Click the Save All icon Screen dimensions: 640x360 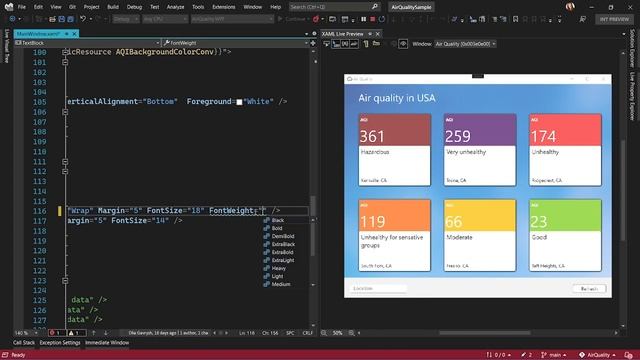tap(71, 19)
